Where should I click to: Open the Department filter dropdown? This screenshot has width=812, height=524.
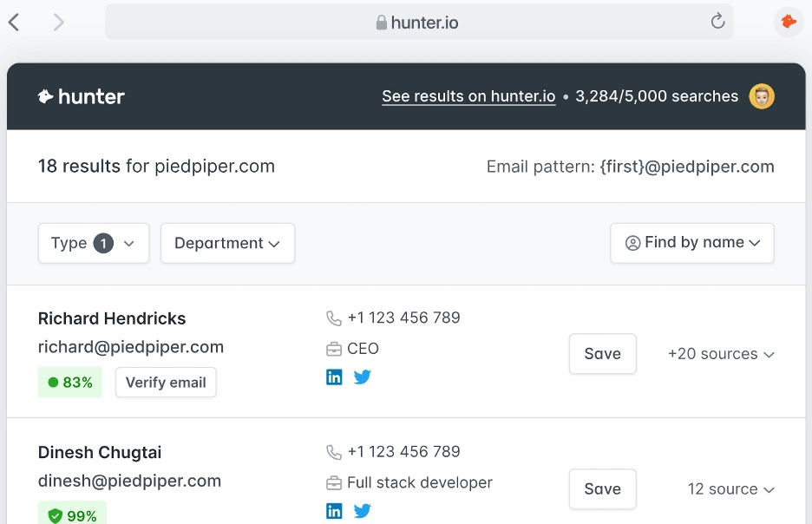pos(227,243)
